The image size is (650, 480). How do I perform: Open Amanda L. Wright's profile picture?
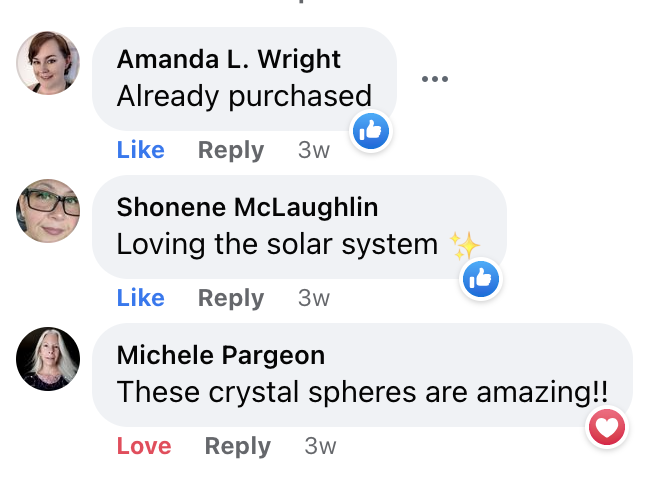48,63
